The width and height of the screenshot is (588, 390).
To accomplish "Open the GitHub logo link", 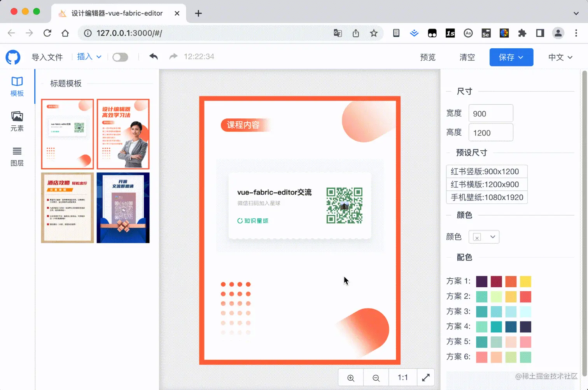I will click(13, 57).
